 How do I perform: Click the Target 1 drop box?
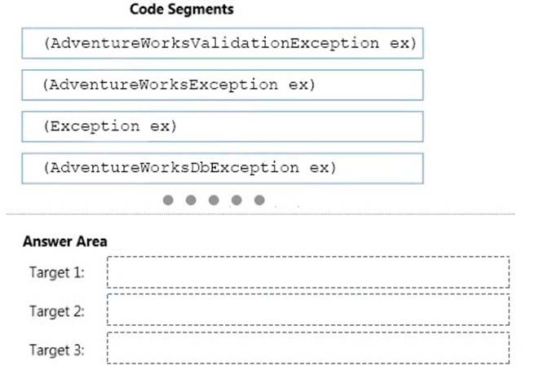coord(308,272)
